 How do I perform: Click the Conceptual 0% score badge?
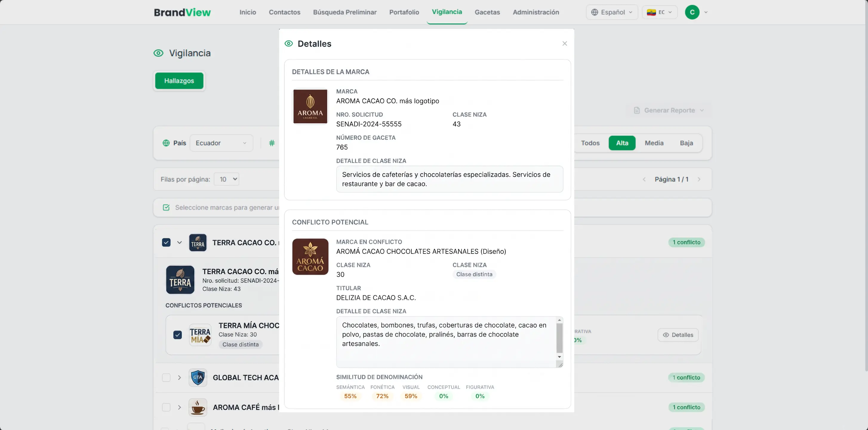pos(444,396)
